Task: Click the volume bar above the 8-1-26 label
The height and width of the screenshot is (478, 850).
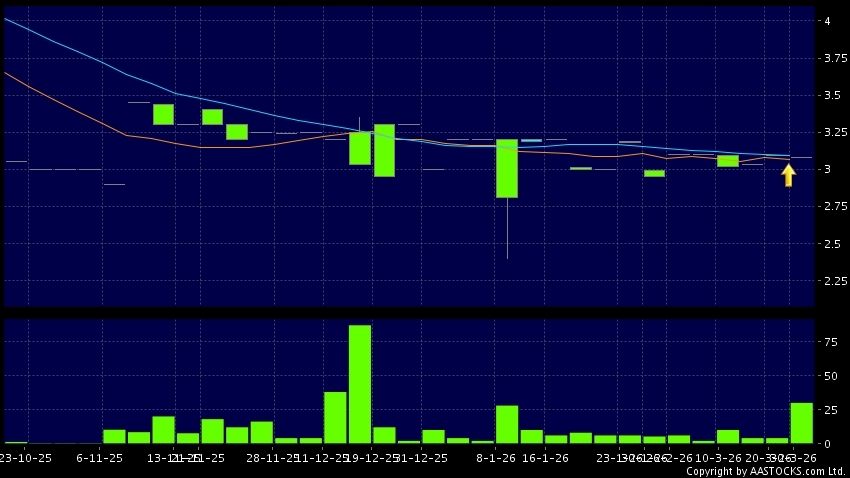Action: (x=507, y=424)
